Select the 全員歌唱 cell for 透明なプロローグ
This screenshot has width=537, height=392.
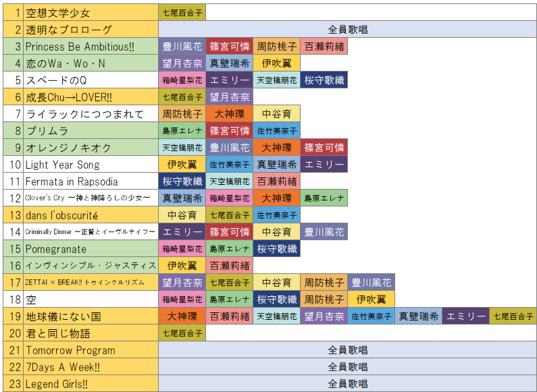coord(347,30)
